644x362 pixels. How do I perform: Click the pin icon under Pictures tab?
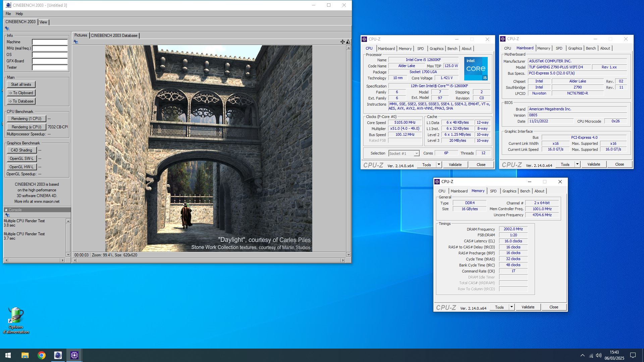point(76,42)
